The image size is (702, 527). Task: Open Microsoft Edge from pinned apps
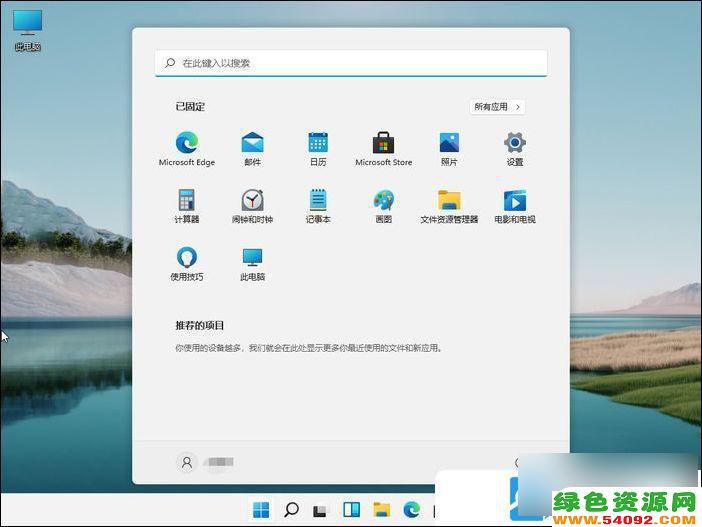pos(187,149)
